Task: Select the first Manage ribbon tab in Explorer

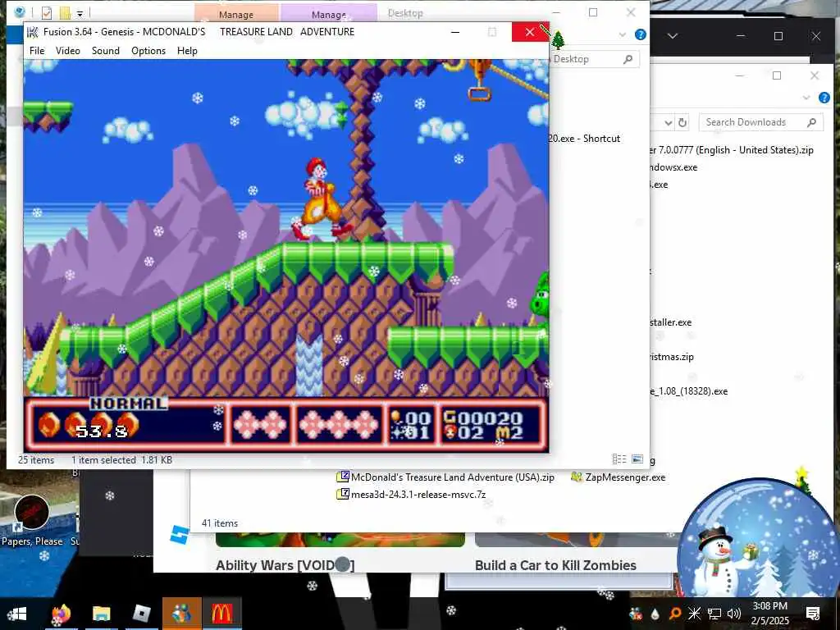Action: coord(236,13)
